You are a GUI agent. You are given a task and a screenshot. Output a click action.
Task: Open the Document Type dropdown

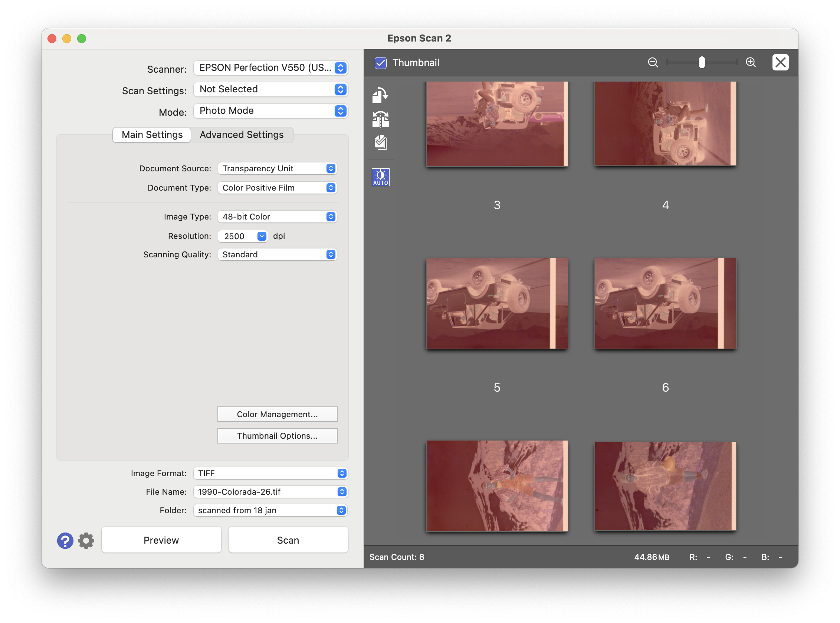(277, 188)
